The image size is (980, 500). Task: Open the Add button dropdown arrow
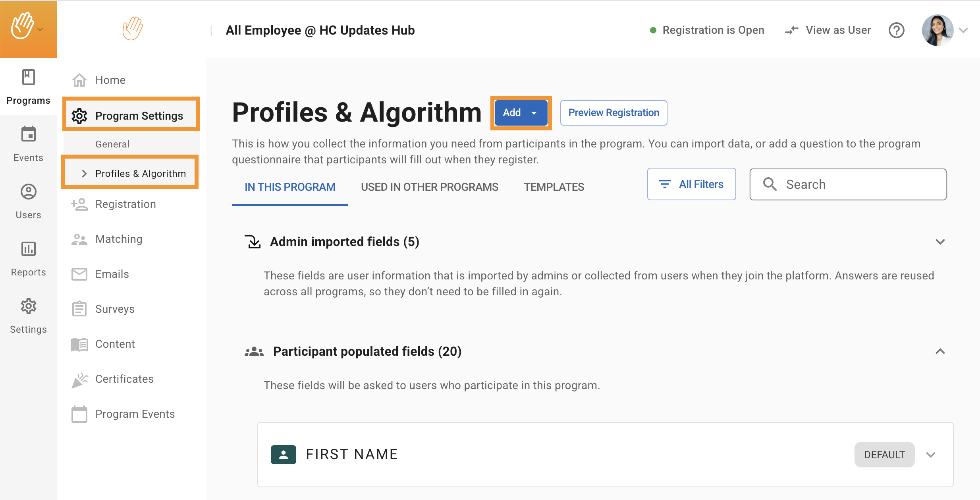pos(534,113)
